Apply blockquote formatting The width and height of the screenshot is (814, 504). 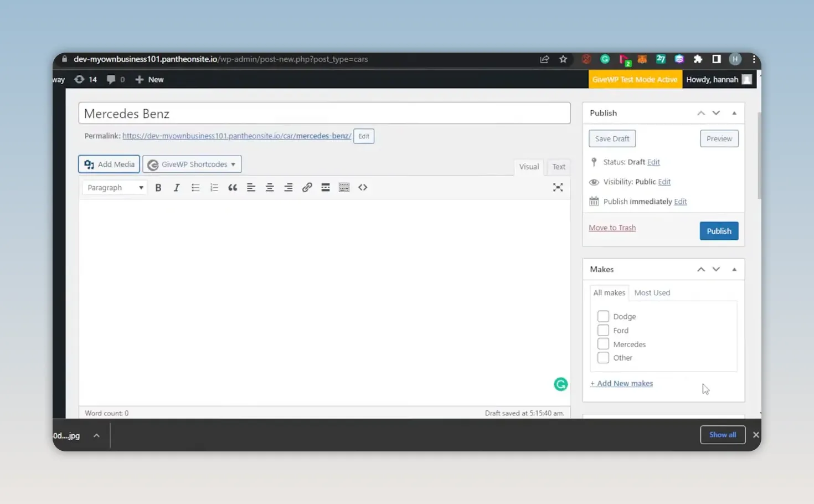click(233, 188)
